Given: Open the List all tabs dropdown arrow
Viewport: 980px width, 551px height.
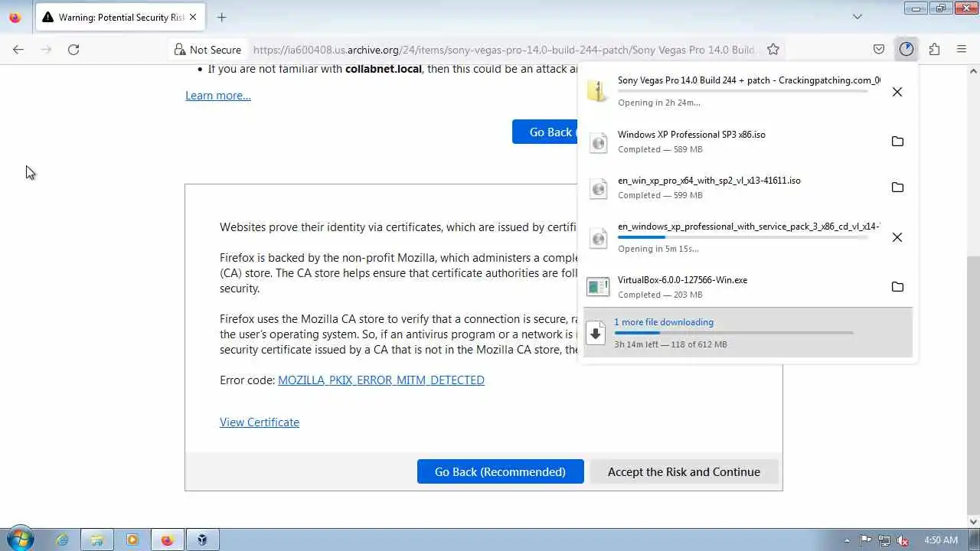Looking at the screenshot, I should [x=857, y=17].
